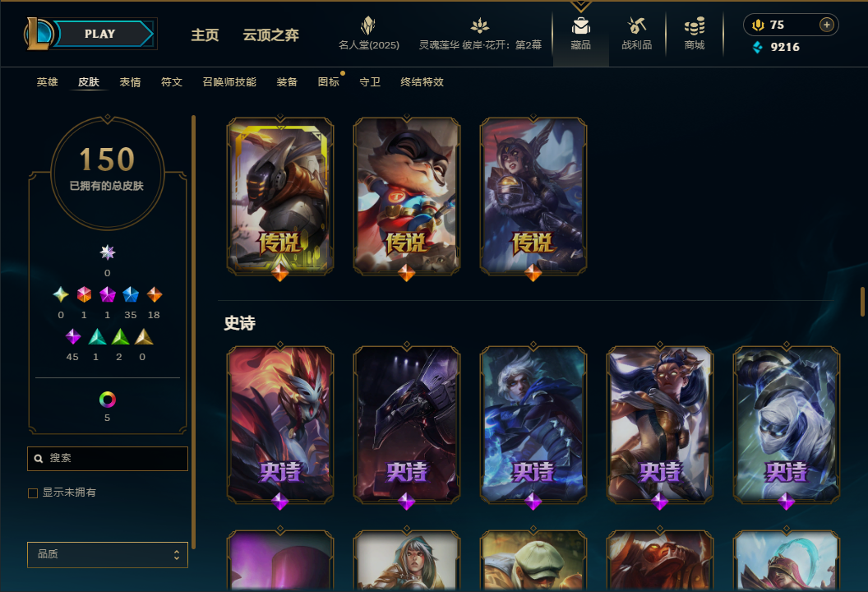The width and height of the screenshot is (868, 592).
Task: Click the 名人堂(2025) crystal icon
Action: click(368, 25)
